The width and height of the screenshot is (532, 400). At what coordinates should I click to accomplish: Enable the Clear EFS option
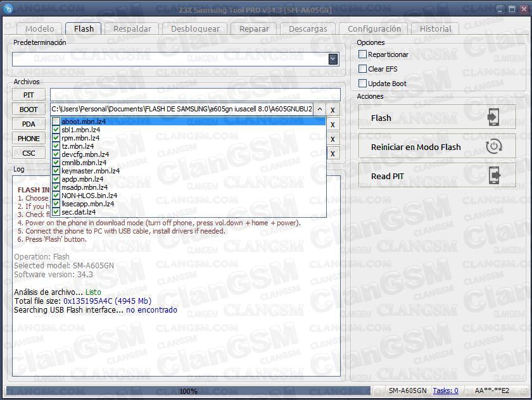[363, 69]
